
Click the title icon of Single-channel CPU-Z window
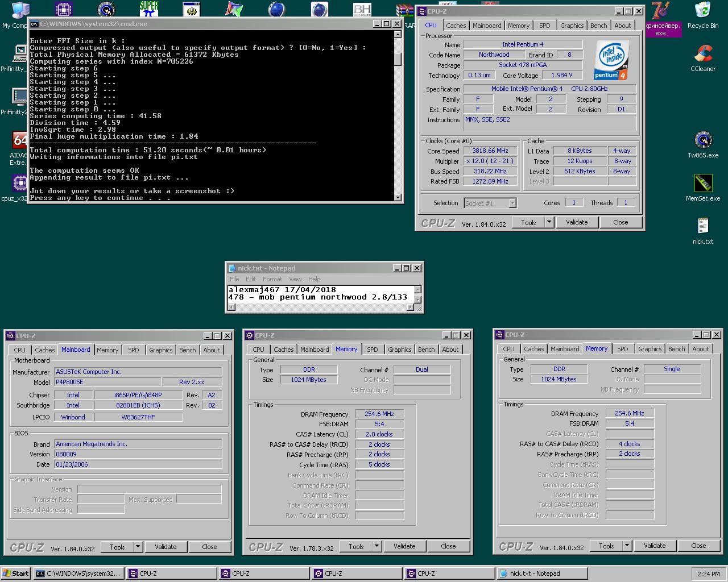(x=499, y=335)
